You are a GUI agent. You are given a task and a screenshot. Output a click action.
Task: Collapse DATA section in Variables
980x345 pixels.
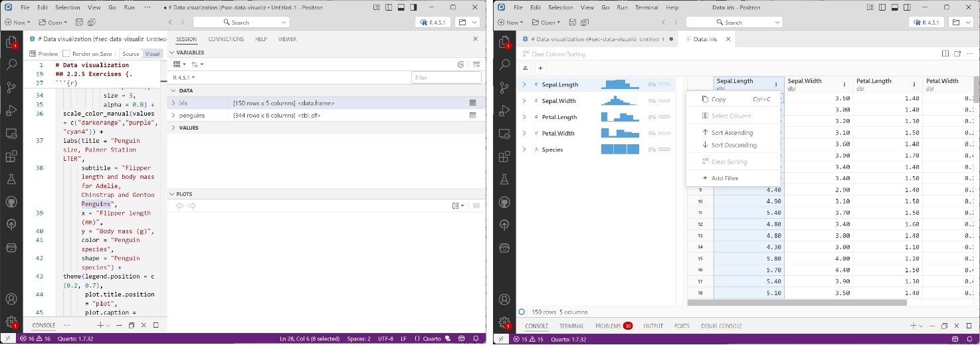pos(173,90)
